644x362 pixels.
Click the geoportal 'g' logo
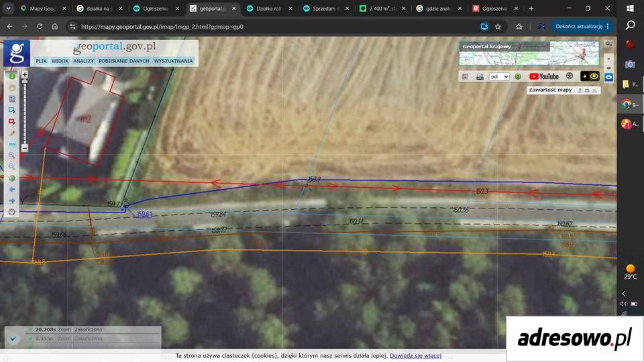17,53
